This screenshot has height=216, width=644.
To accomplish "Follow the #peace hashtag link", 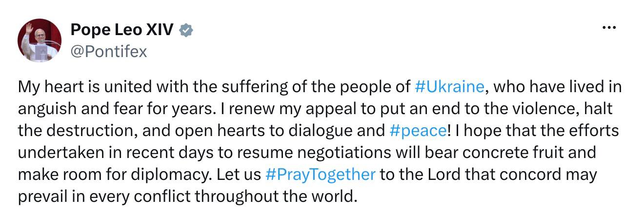I will [x=418, y=131].
